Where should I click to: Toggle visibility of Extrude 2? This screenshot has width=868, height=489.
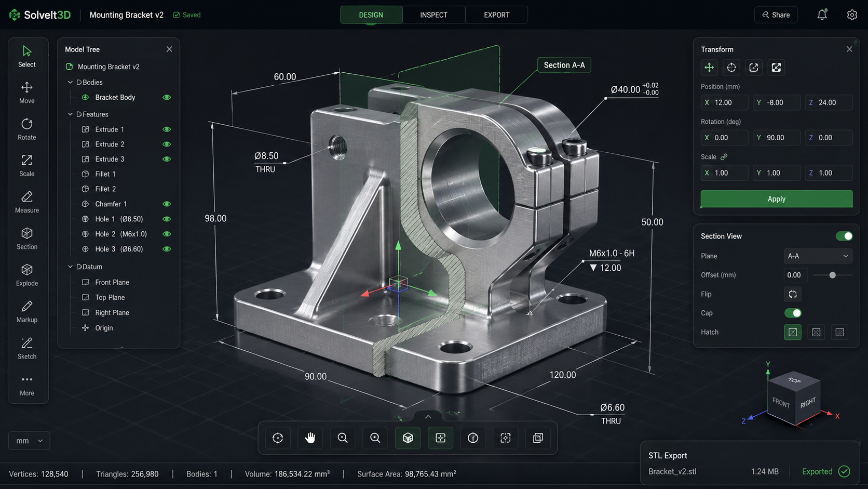point(167,144)
